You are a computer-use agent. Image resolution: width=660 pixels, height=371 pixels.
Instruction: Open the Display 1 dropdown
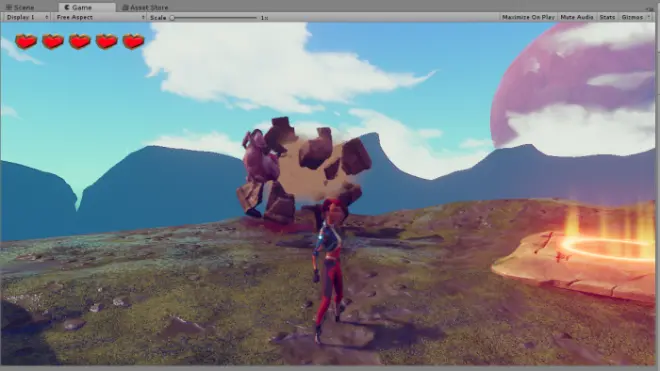[x=27, y=17]
